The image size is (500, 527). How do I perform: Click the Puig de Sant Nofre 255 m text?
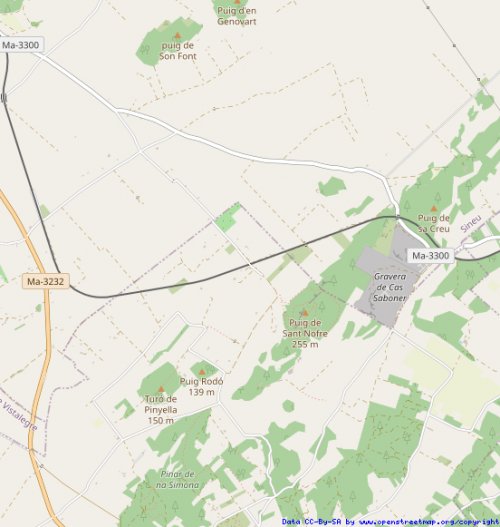[305, 333]
